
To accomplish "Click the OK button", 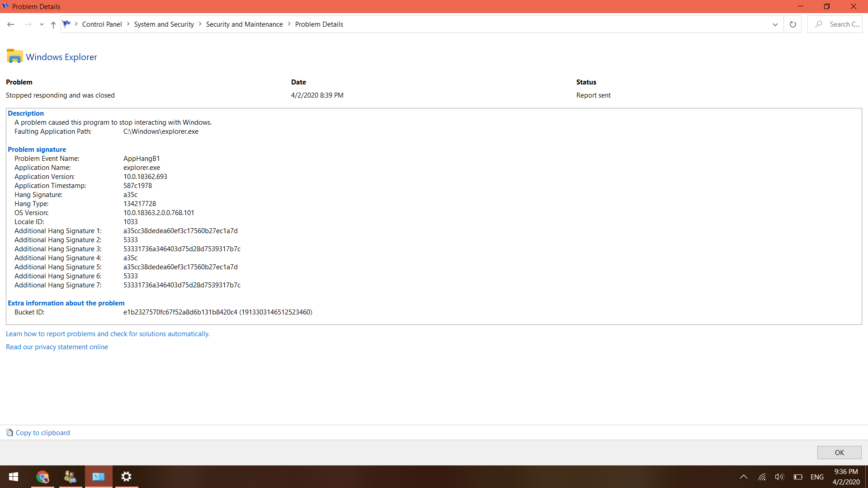I will coord(840,452).
